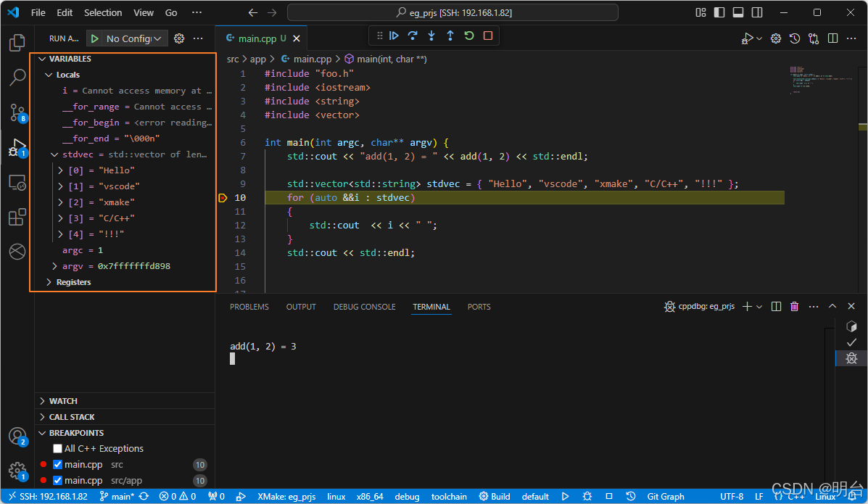Screen dimensions: 868x504
Task: Stop debugging with red square
Action: pos(488,36)
